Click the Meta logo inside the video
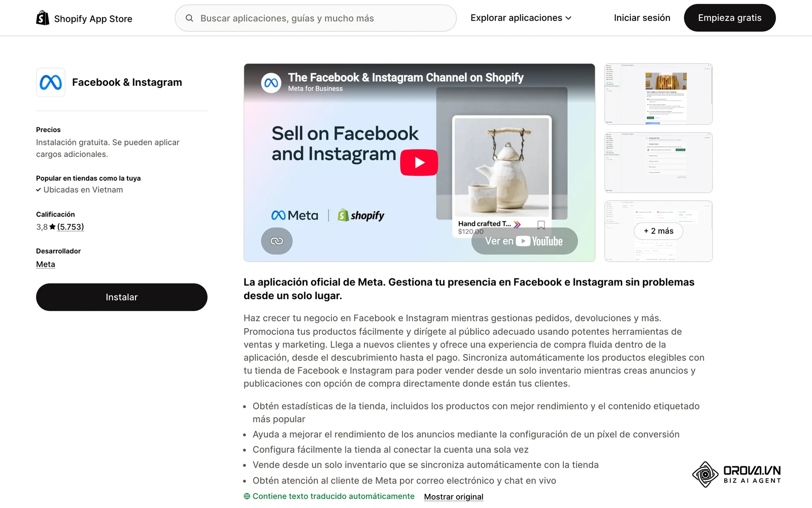This screenshot has height=508, width=812. click(x=295, y=215)
